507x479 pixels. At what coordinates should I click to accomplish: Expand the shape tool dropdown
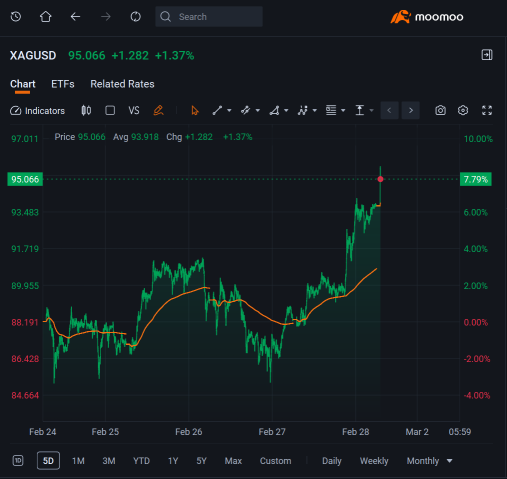coord(286,110)
